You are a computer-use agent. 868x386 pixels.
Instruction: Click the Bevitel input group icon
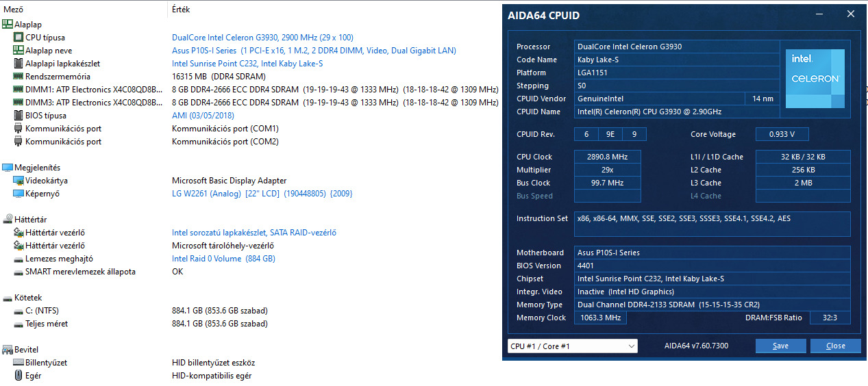coord(8,350)
